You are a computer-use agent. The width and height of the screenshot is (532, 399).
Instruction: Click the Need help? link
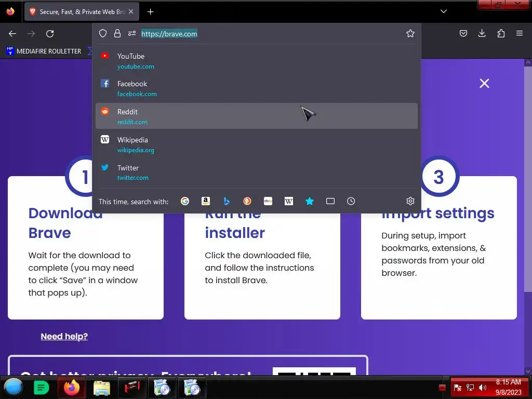(64, 336)
